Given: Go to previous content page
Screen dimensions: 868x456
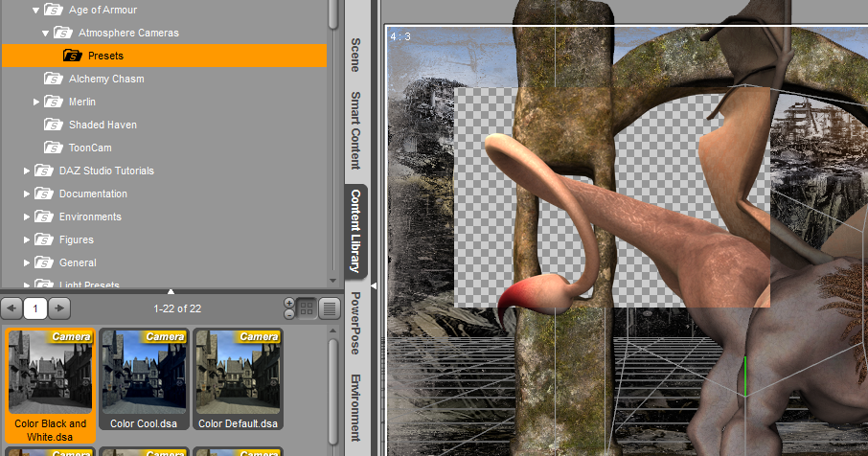Looking at the screenshot, I should click(x=11, y=308).
